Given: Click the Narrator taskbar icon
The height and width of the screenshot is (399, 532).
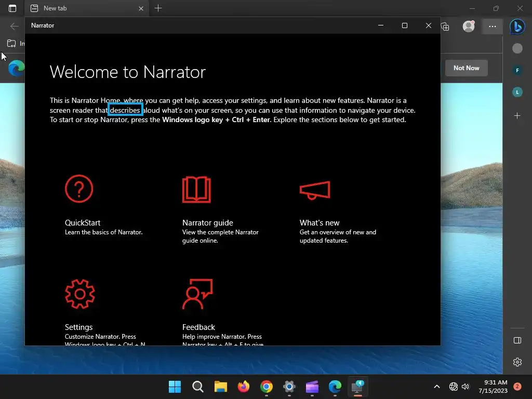Looking at the screenshot, I should (357, 387).
